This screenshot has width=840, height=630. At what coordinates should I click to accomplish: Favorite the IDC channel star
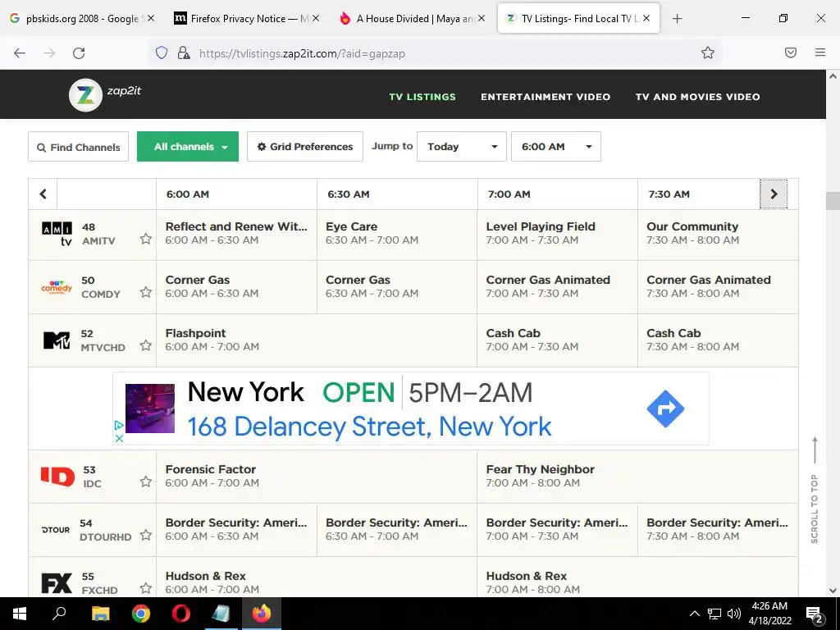[146, 482]
